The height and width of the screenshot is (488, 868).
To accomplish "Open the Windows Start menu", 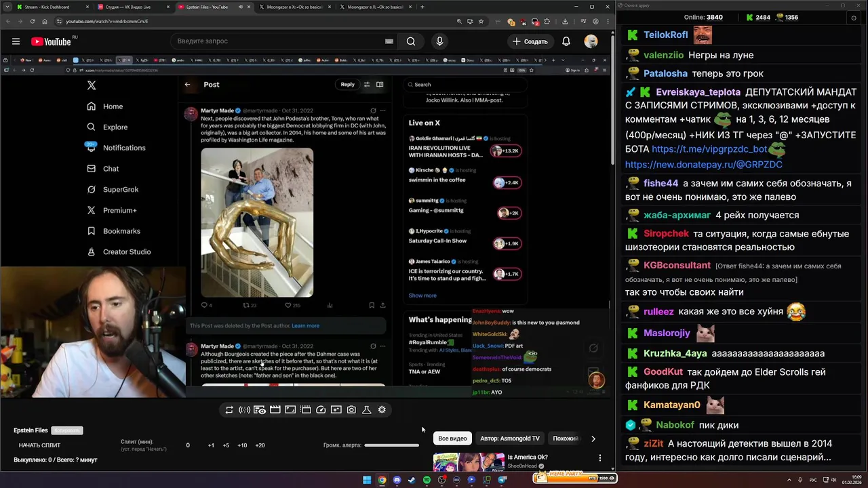I will tap(367, 480).
